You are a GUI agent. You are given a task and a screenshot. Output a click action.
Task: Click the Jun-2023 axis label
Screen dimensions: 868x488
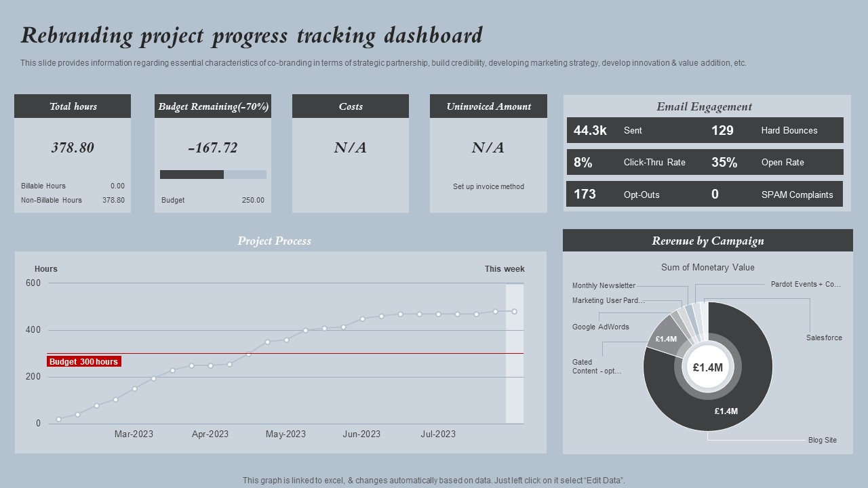click(361, 434)
